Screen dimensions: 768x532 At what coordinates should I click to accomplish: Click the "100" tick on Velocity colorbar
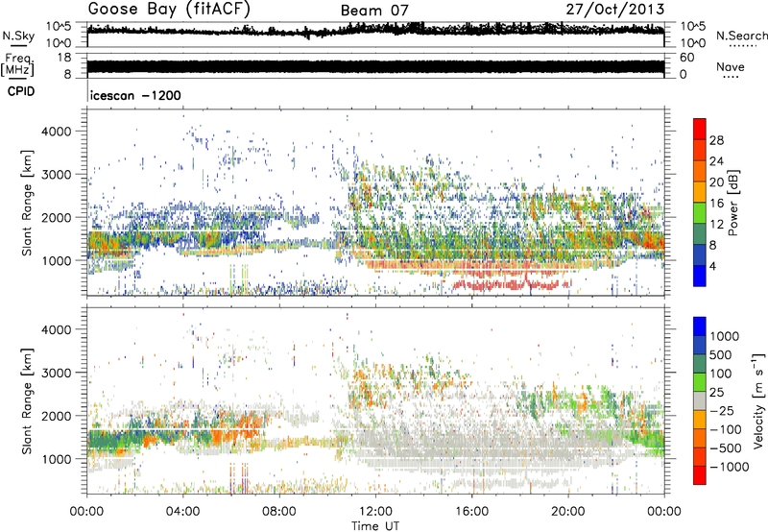click(721, 374)
